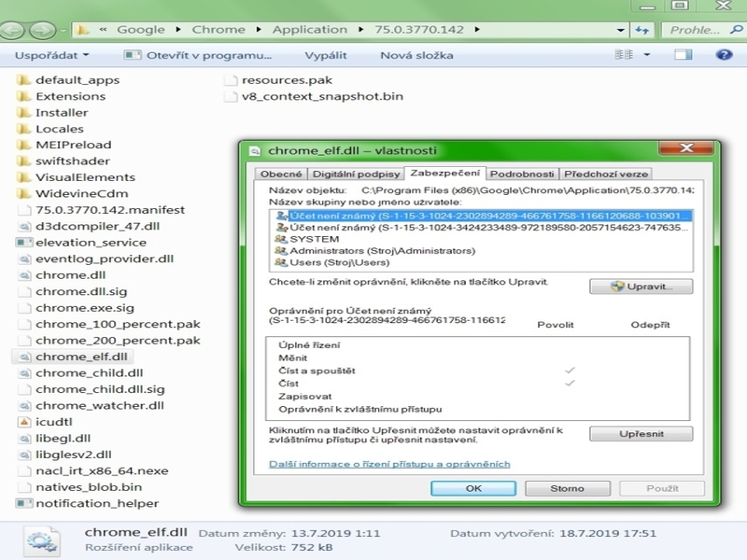Open the address bar history dropdown
The height and width of the screenshot is (560, 747).
click(x=620, y=30)
